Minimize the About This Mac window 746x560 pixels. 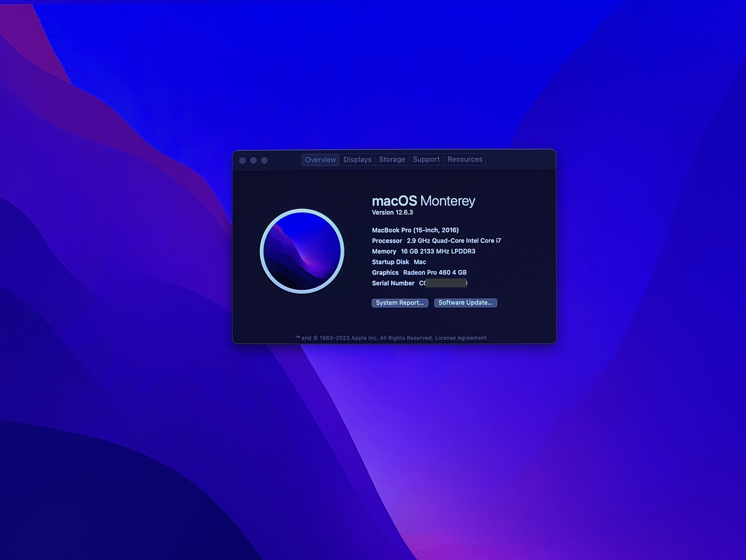[253, 160]
